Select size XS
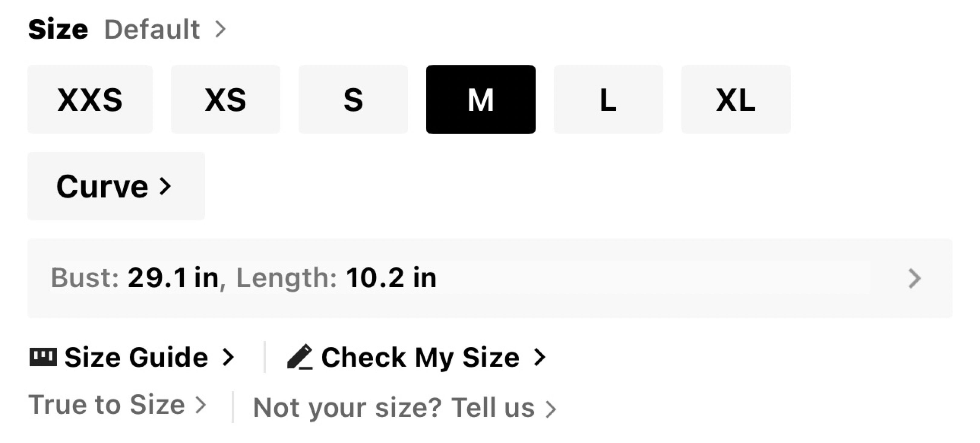The width and height of the screenshot is (980, 443). [x=226, y=99]
